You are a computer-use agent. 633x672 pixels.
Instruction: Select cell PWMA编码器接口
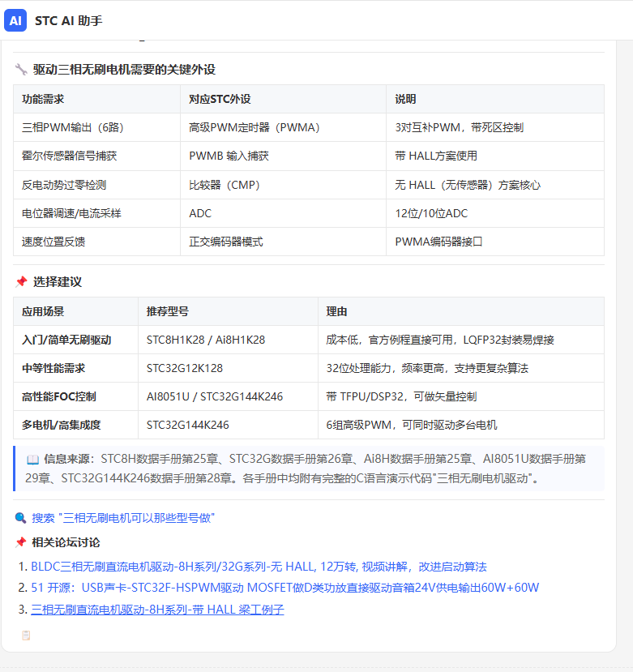coord(495,242)
